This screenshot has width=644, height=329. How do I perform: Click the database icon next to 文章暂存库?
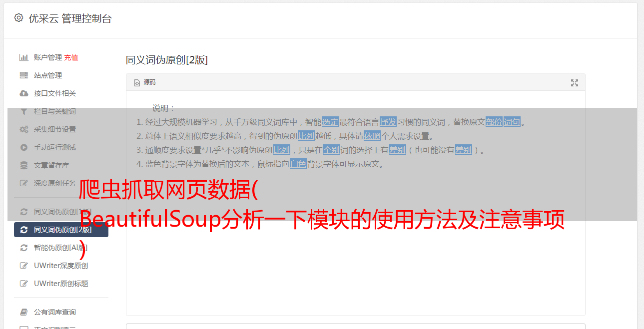[x=23, y=165]
